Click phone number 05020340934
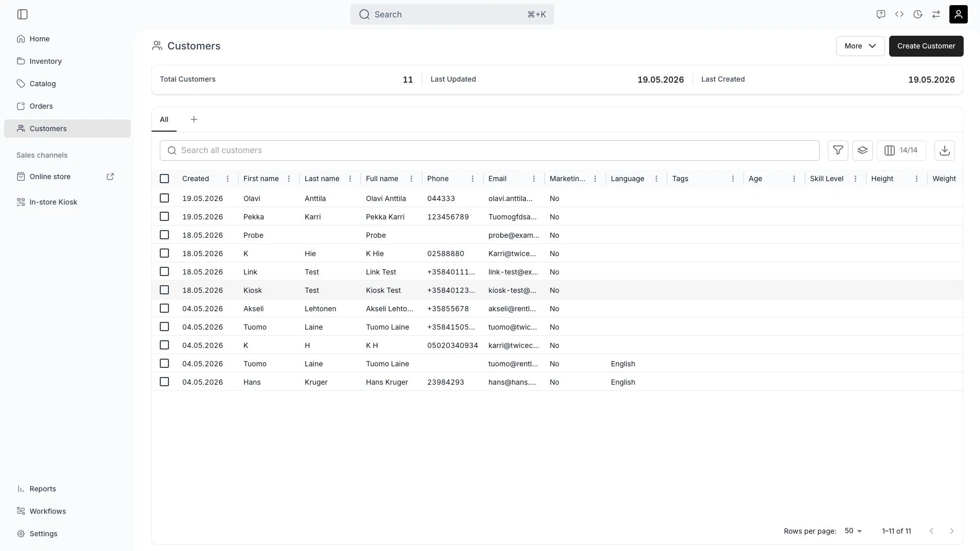 point(453,345)
